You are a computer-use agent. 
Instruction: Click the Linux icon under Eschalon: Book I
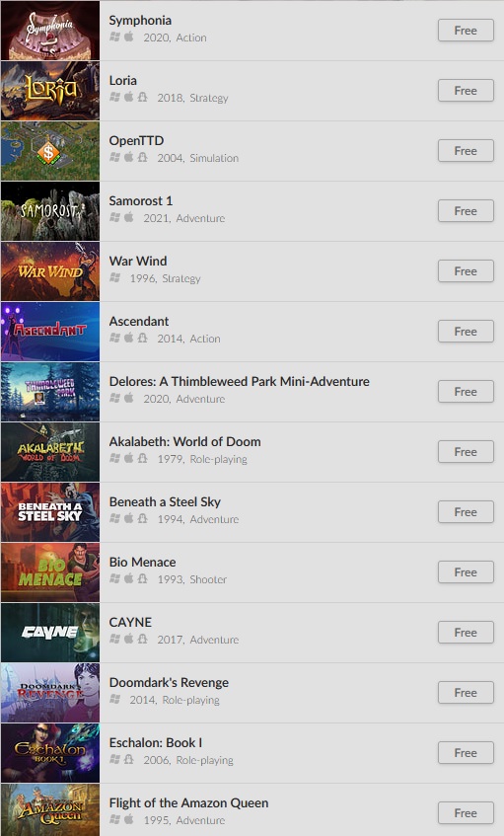pos(128,759)
